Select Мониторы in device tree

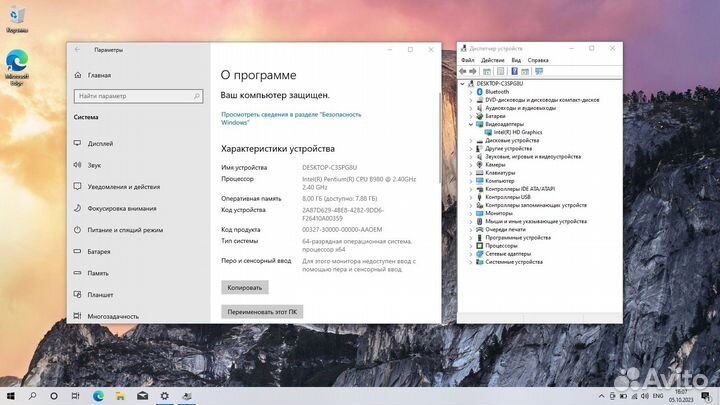[499, 213]
